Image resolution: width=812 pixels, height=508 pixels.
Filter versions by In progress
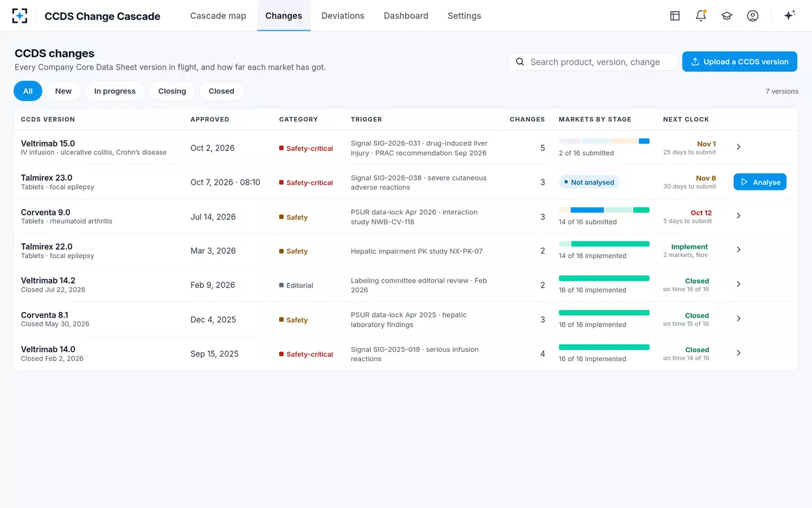pyautogui.click(x=115, y=91)
